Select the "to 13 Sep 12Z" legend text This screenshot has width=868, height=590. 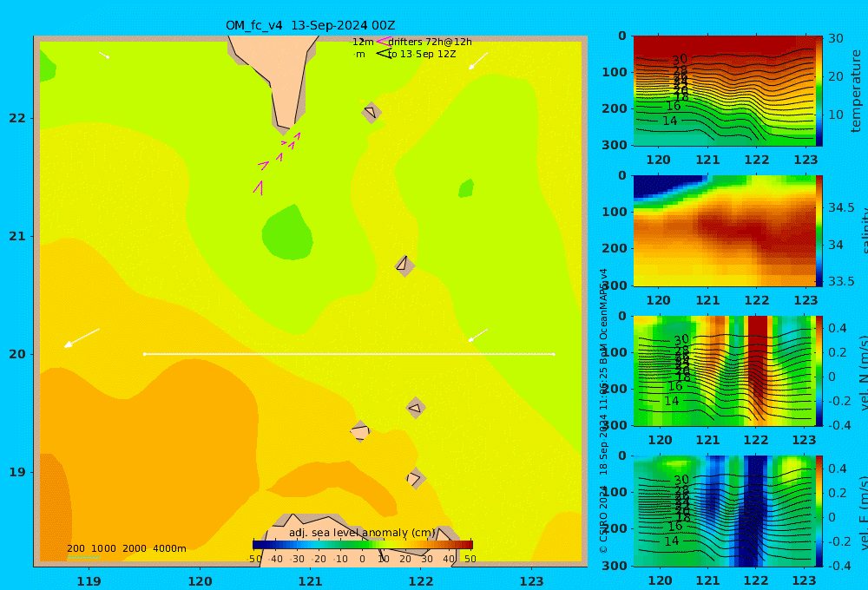422,55
